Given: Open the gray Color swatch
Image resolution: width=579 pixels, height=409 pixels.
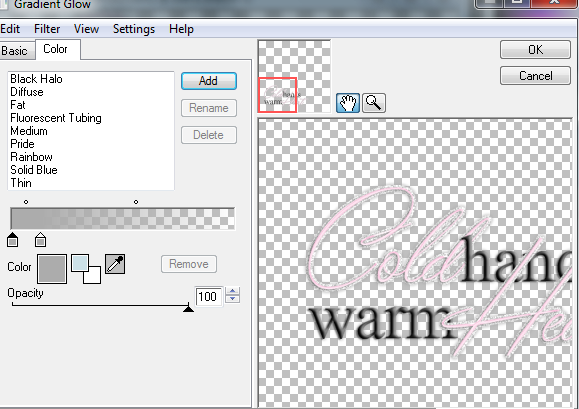Looking at the screenshot, I should point(52,269).
